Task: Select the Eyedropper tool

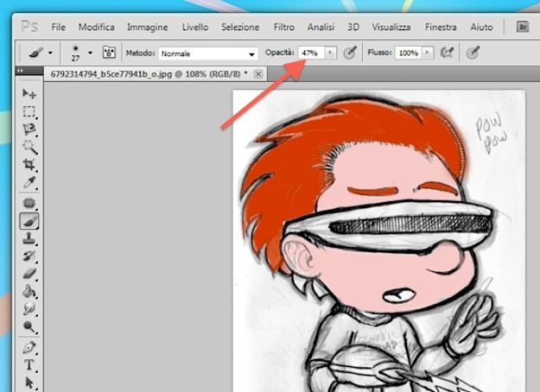Action: click(29, 183)
